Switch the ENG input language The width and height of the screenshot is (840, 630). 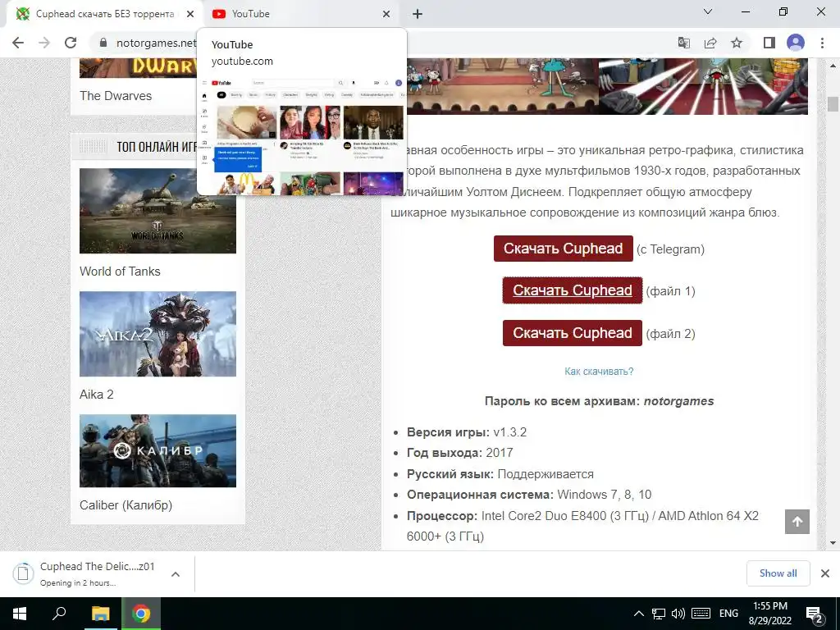coord(728,614)
